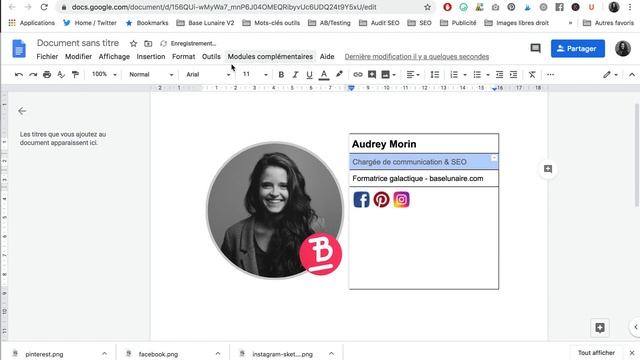The width and height of the screenshot is (640, 360).
Task: Expand the pinterest.png download options
Action: coord(104,353)
